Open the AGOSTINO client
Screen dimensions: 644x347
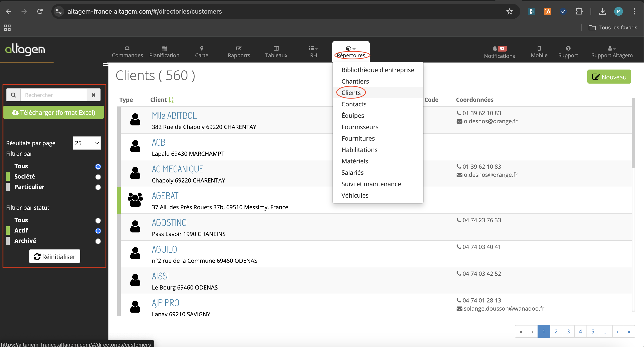tap(169, 223)
